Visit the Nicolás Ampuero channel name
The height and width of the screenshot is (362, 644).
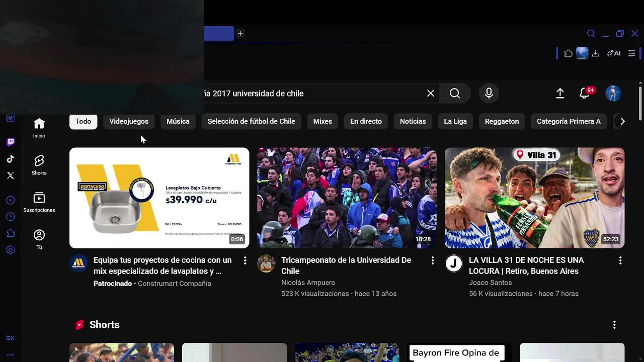point(308,283)
